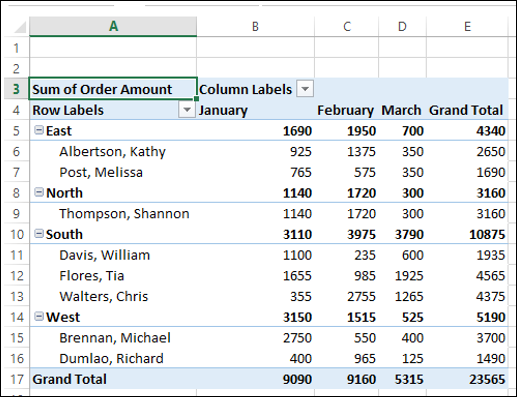Click Grand Total January value 9090

click(x=297, y=379)
